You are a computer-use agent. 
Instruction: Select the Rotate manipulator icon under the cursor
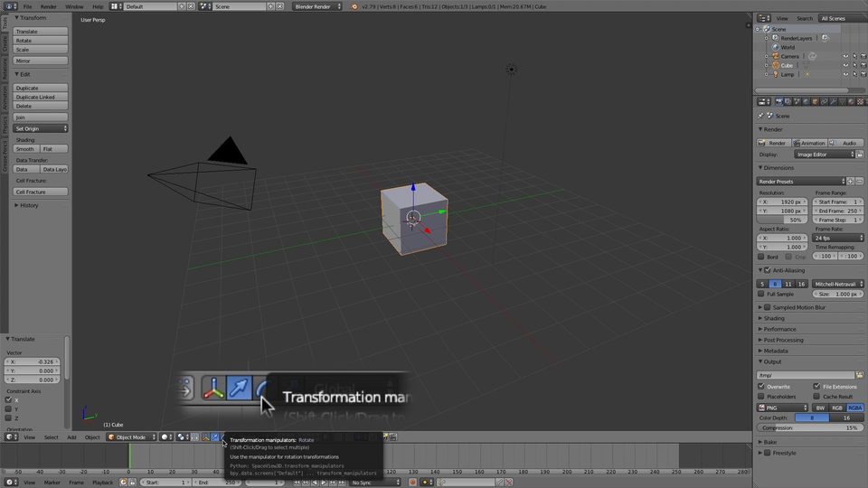click(x=223, y=437)
